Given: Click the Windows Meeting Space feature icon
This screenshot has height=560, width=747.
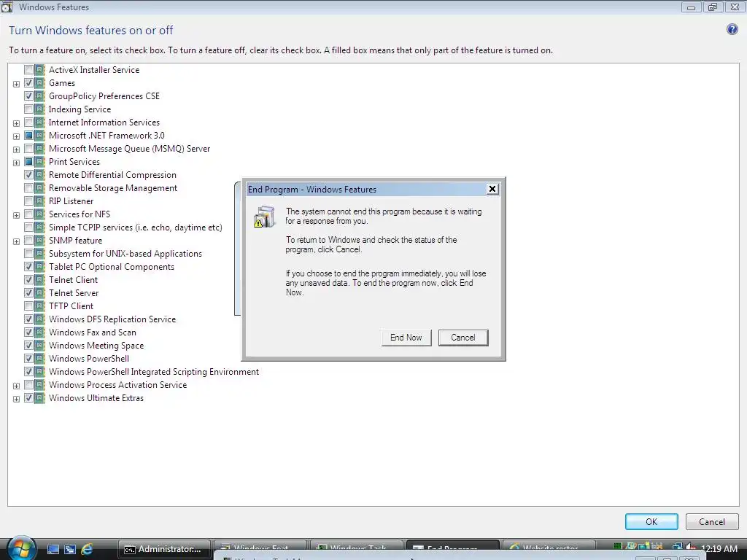Looking at the screenshot, I should tap(40, 345).
